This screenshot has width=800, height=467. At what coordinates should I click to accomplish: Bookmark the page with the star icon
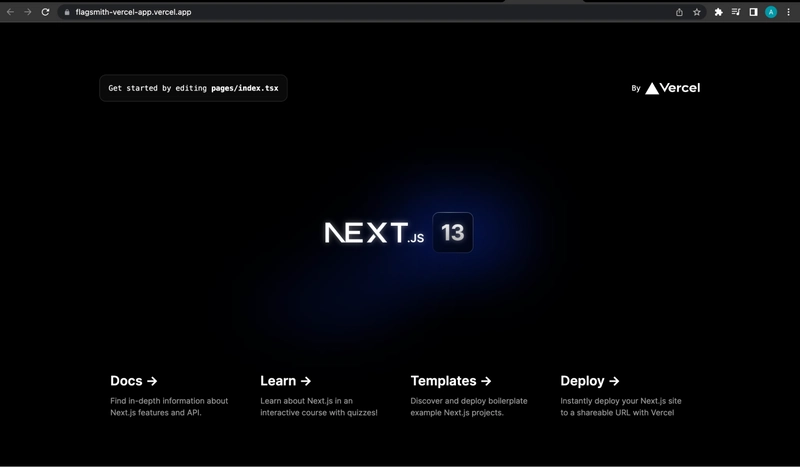pos(697,12)
